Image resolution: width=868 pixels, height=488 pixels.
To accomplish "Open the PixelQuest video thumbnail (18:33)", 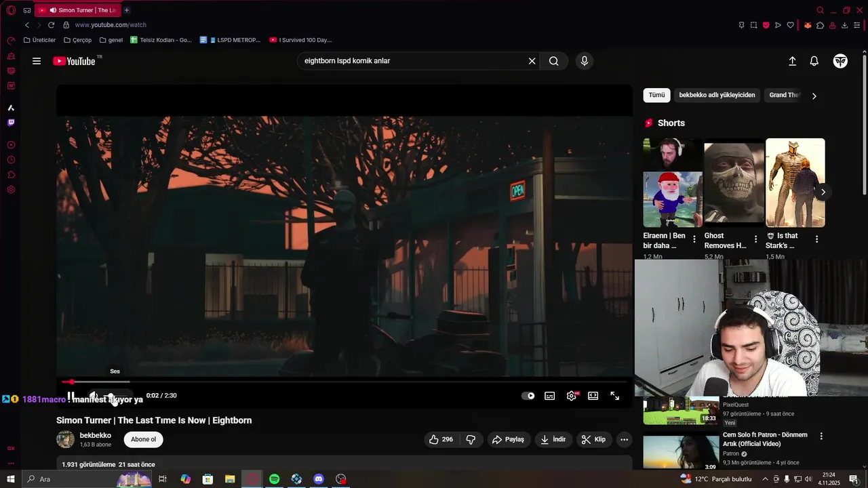I will pyautogui.click(x=681, y=411).
